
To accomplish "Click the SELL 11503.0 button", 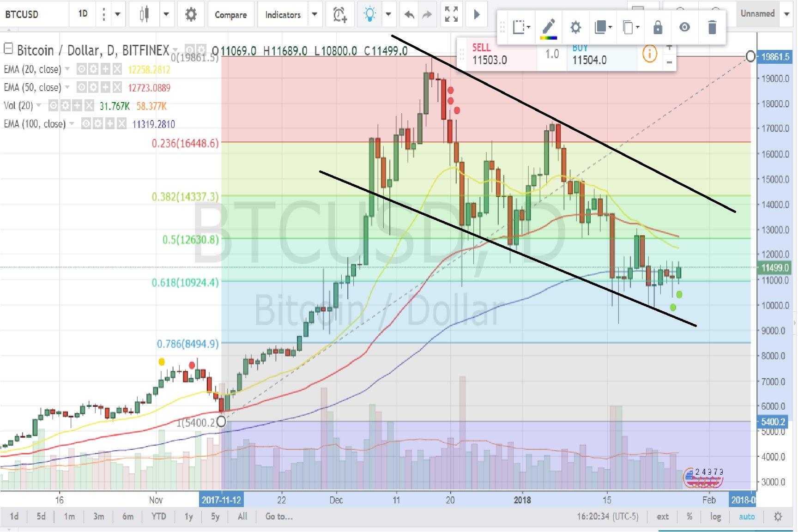I will pyautogui.click(x=501, y=54).
